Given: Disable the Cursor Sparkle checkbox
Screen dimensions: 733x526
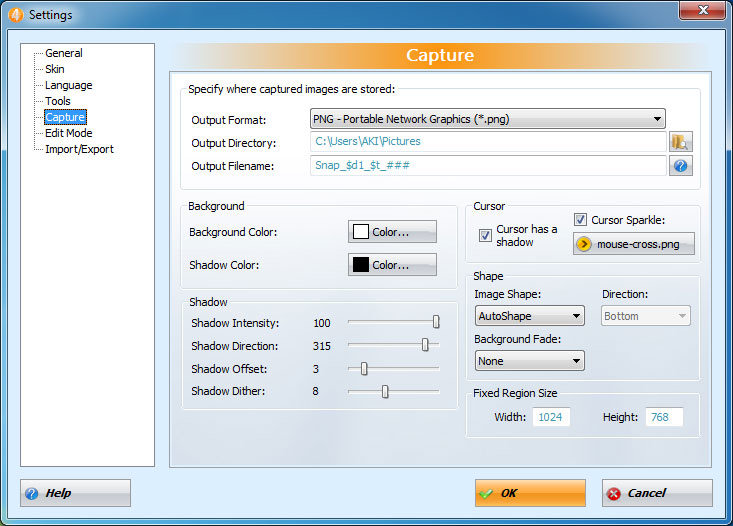Looking at the screenshot, I should (x=580, y=220).
